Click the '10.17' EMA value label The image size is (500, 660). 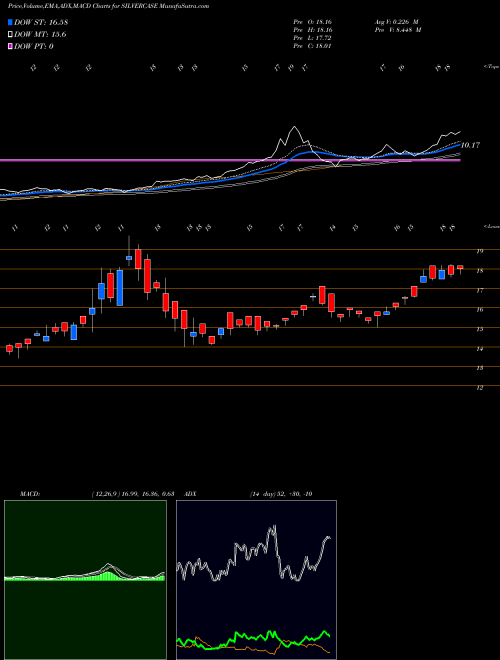coord(470,145)
